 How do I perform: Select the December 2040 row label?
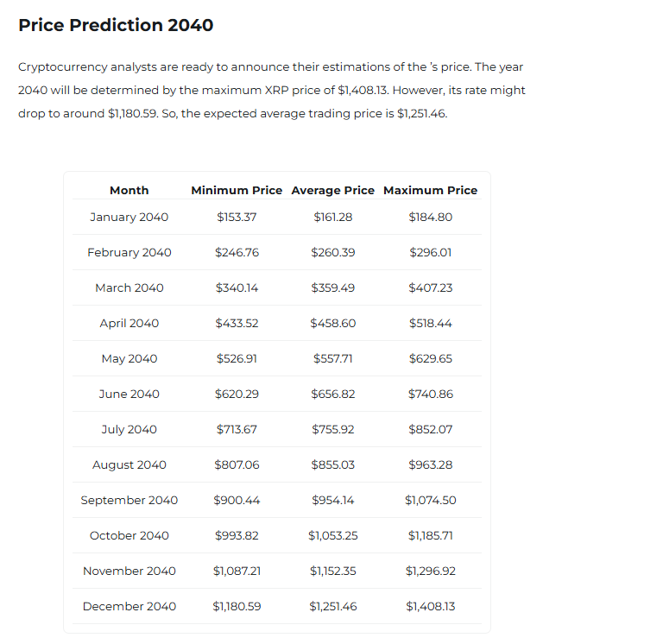[129, 606]
